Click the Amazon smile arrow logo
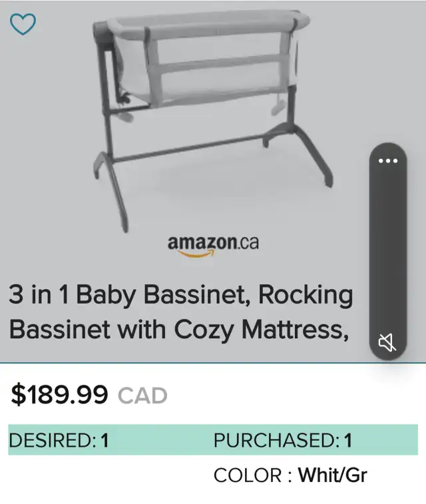This screenshot has height=504, width=426. (196, 254)
